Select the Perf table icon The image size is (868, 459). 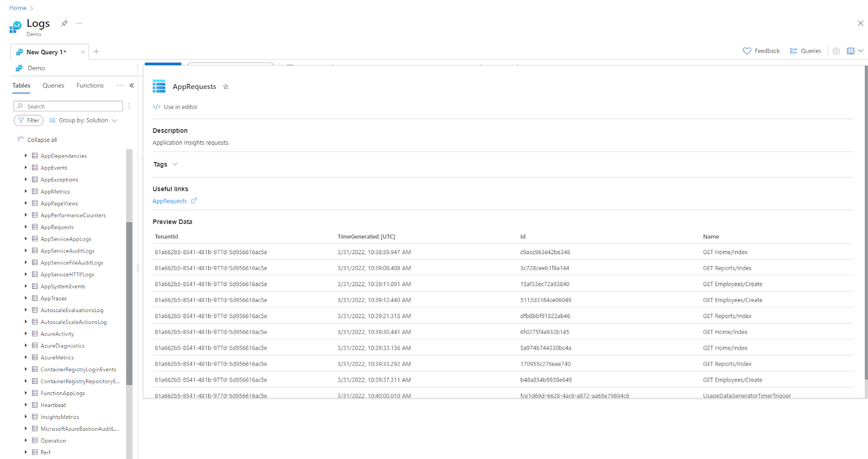point(35,452)
